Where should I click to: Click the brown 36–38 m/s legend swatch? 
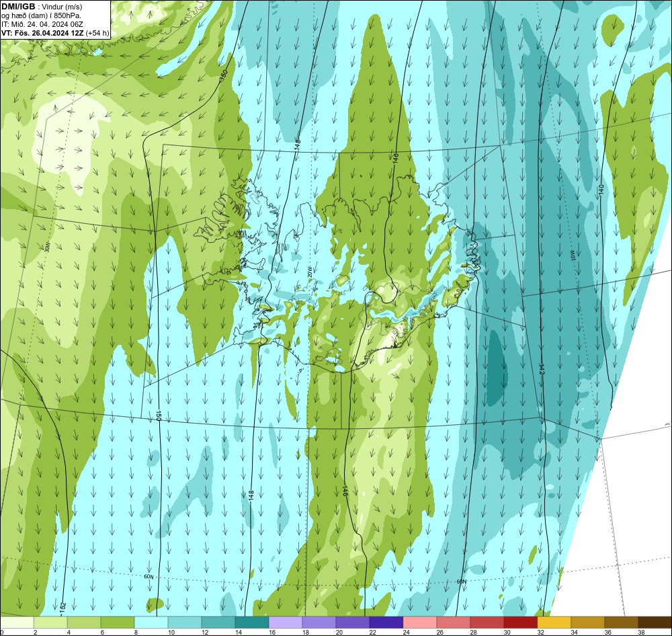(x=621, y=623)
